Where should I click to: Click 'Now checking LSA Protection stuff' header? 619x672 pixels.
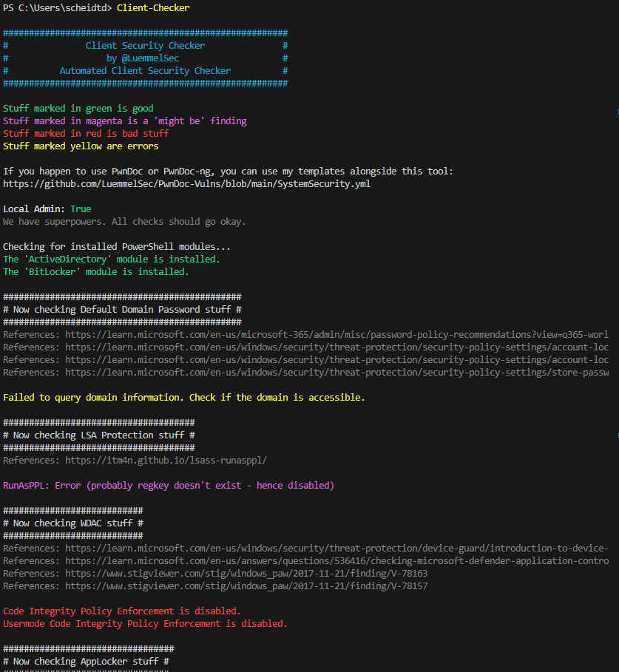tap(99, 435)
